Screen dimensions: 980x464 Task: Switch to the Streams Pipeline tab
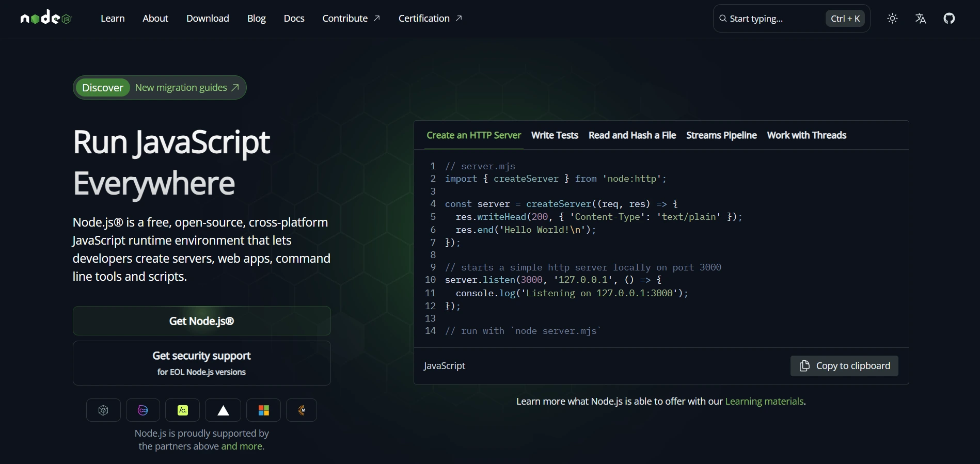point(721,135)
